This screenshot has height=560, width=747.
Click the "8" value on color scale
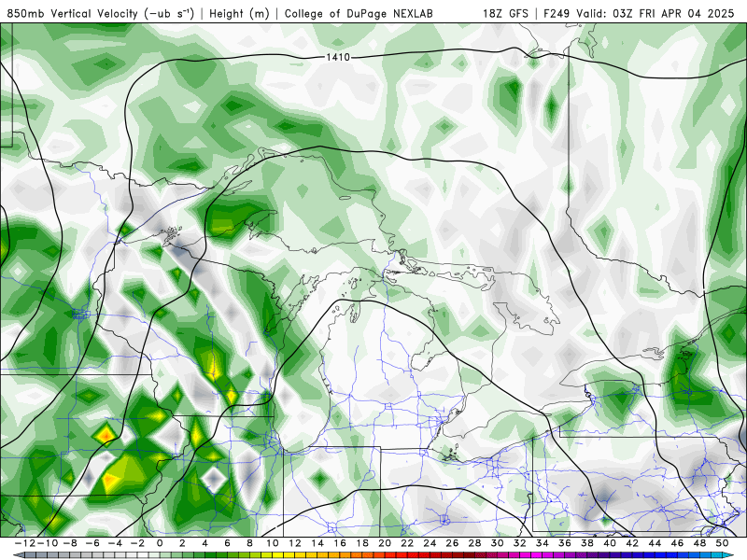(249, 543)
